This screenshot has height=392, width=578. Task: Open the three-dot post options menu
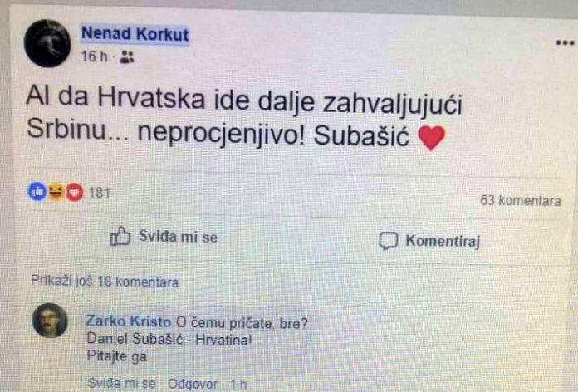click(x=565, y=43)
